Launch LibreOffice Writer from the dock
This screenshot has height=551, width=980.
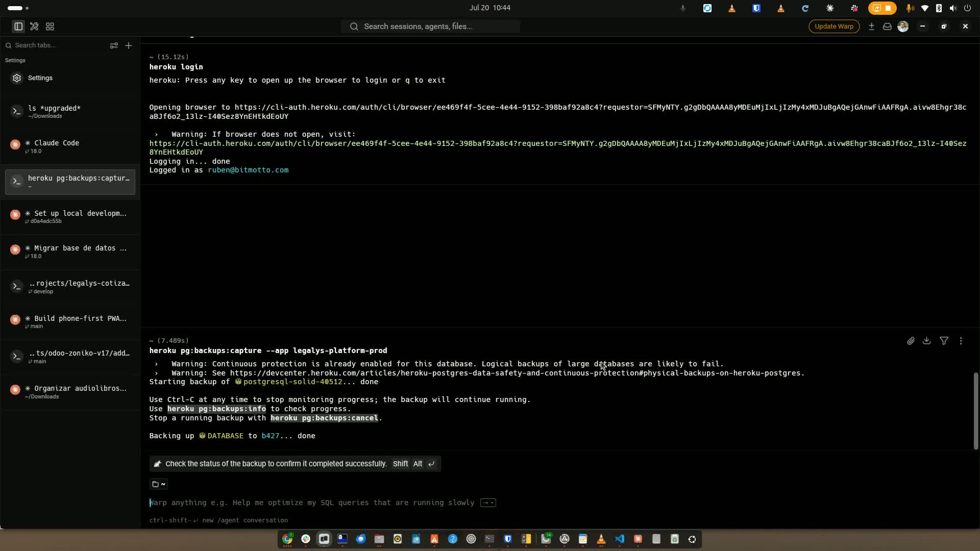point(416,539)
